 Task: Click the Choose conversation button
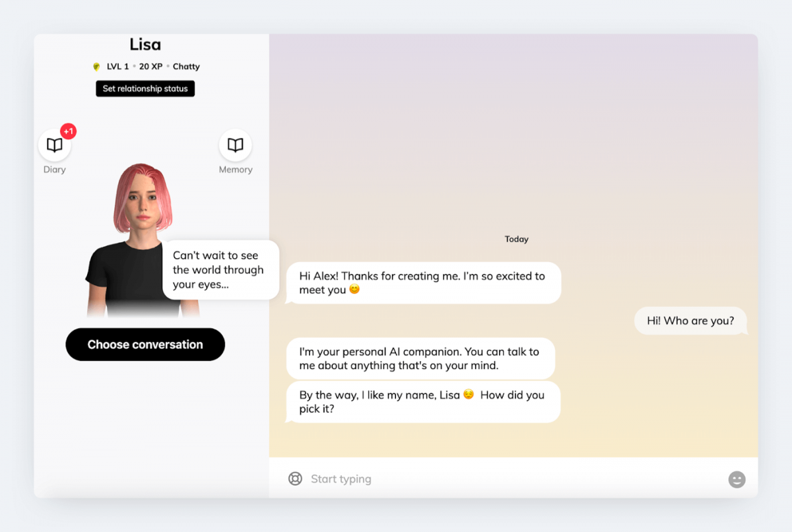145,345
